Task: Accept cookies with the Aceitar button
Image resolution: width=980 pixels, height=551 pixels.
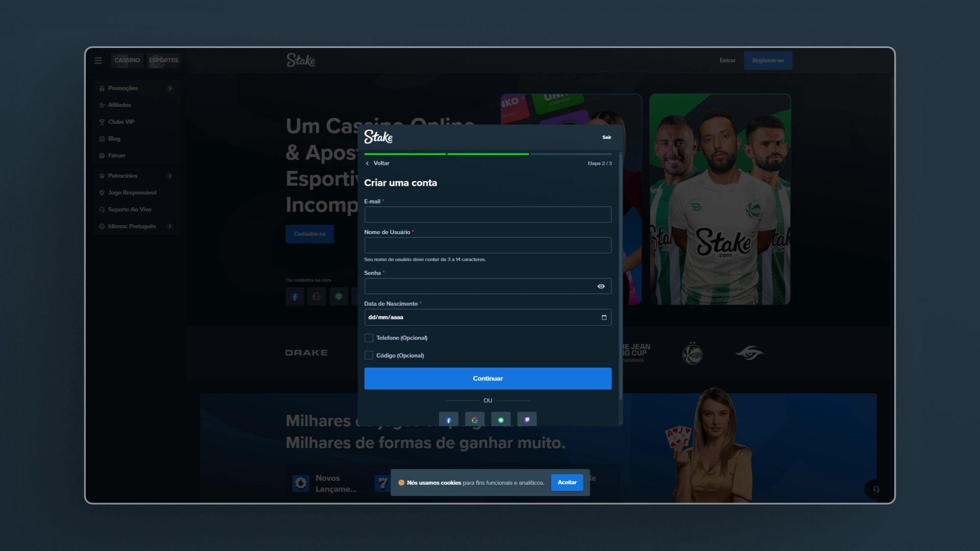Action: click(x=567, y=482)
